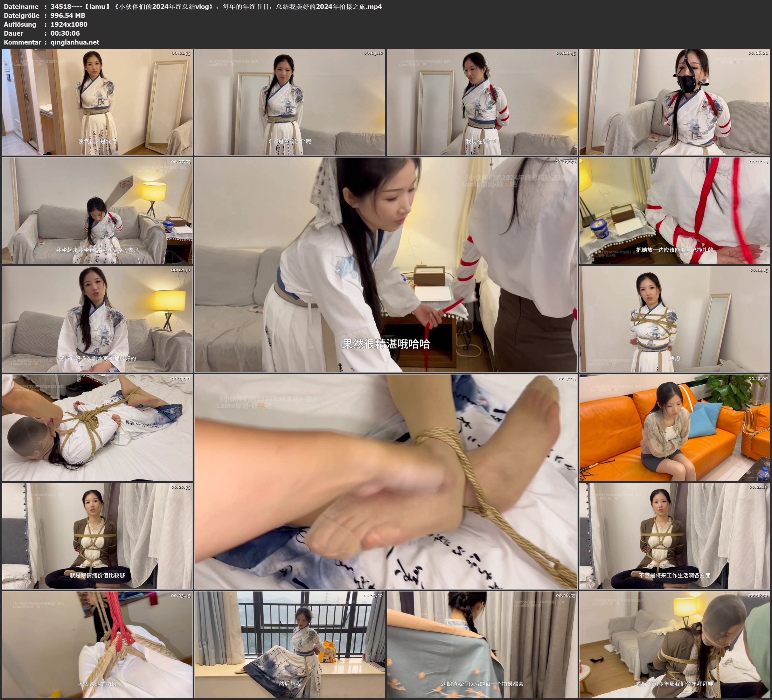772x700 pixels.
Task: Open the large frame timestamped 00:17:25
Action: pos(386,482)
